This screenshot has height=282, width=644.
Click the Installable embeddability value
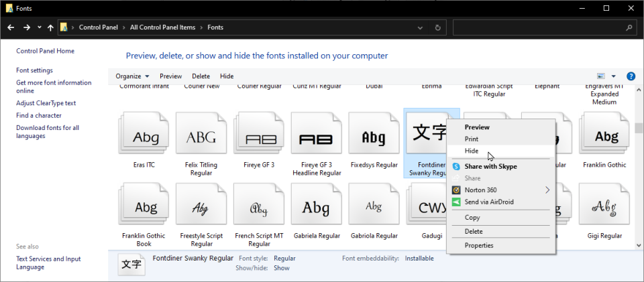[419, 259]
